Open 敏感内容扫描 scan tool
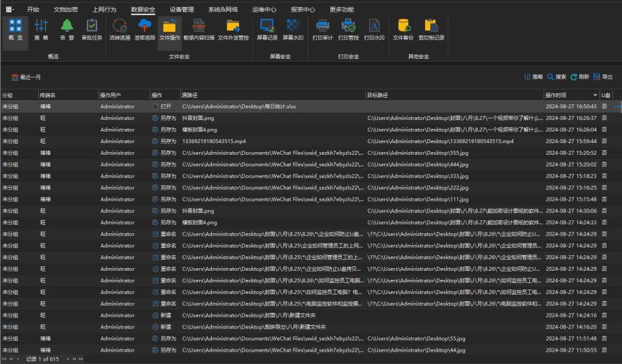Image resolution: width=622 pixels, height=364 pixels. point(199,30)
